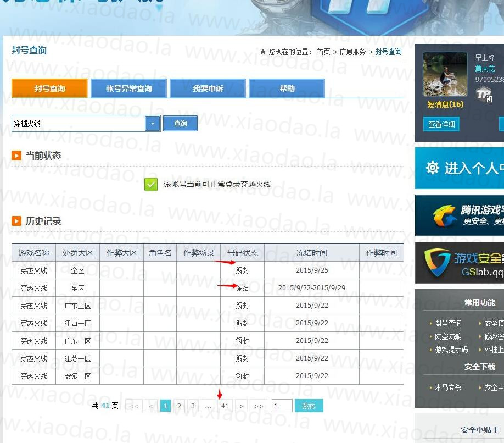Go to previous page < button
The width and height of the screenshot is (504, 443).
coord(151,406)
